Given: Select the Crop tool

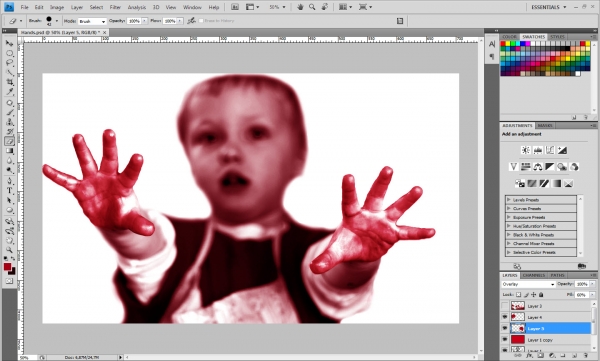Looking at the screenshot, I should coord(9,82).
